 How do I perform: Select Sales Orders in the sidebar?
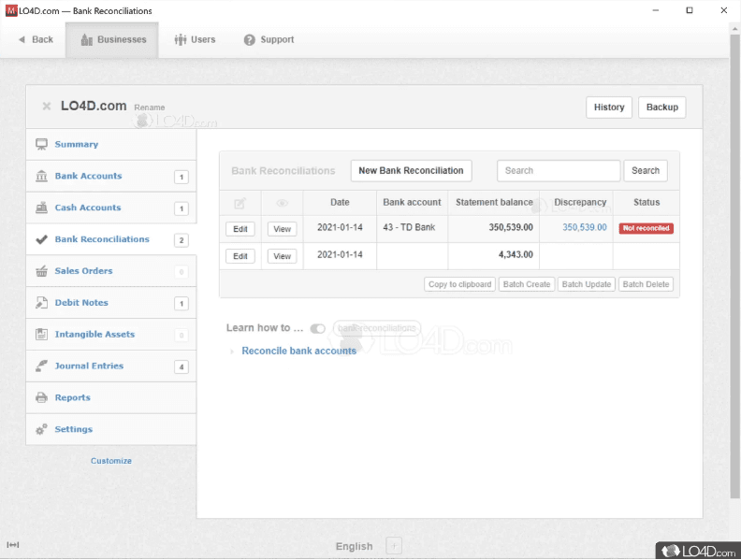(x=111, y=271)
